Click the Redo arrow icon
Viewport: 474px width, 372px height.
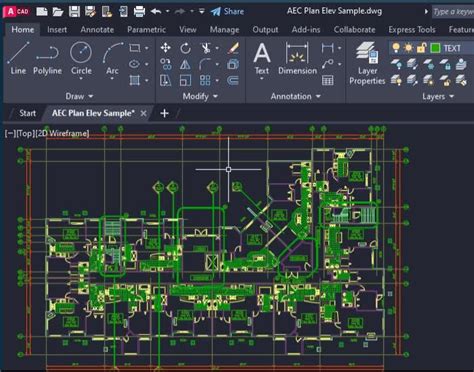click(180, 12)
